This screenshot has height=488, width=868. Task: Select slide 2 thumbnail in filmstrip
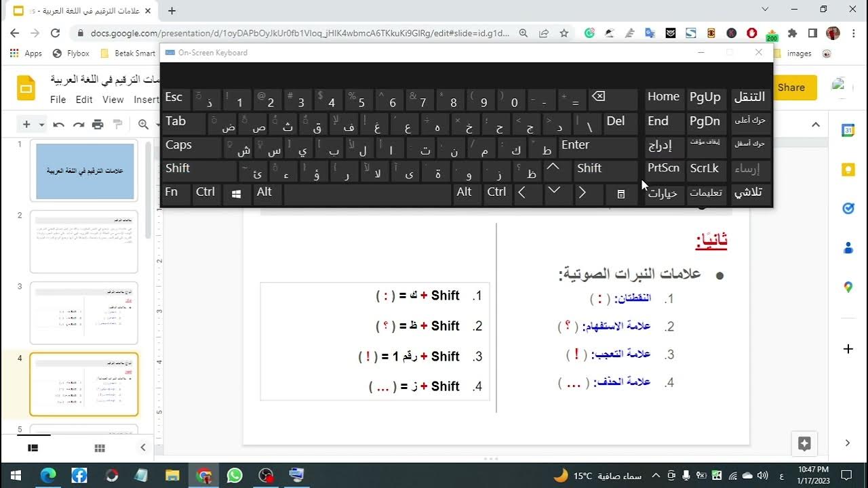point(85,242)
